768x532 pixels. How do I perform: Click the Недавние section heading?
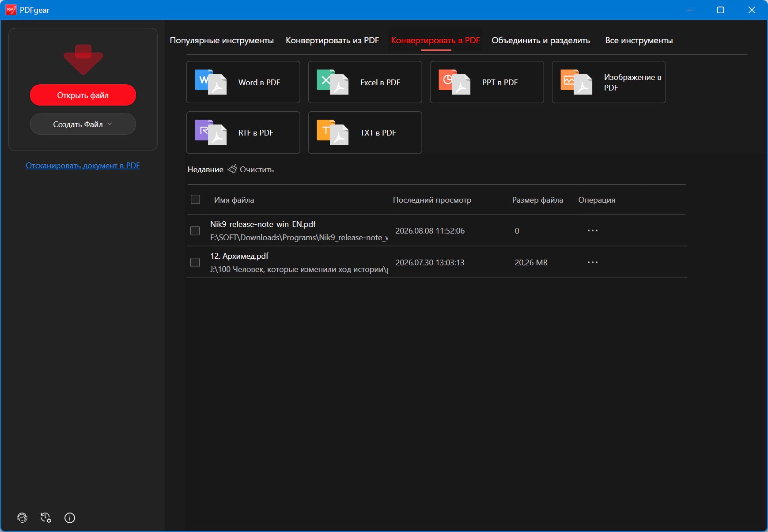tap(205, 170)
